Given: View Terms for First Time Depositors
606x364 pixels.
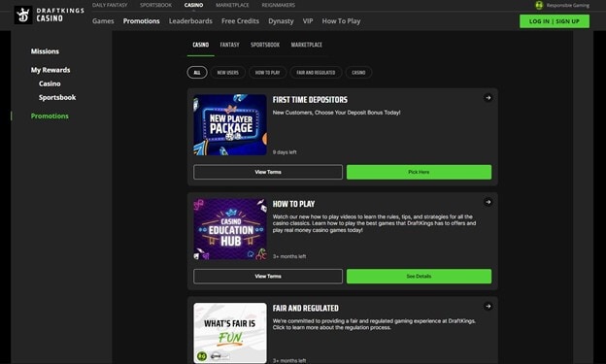Looking at the screenshot, I should click(x=268, y=172).
